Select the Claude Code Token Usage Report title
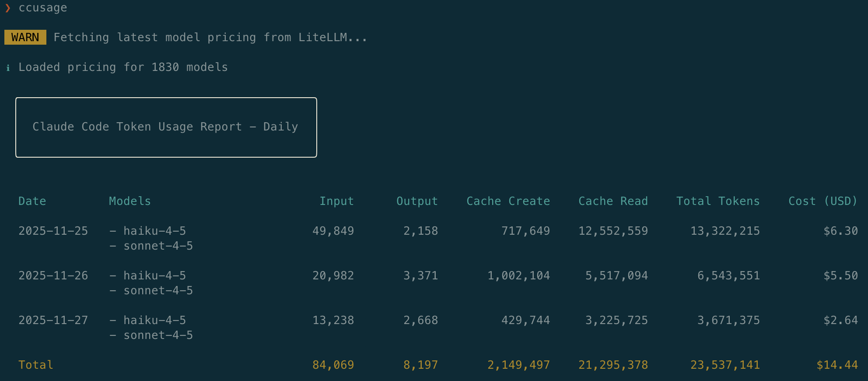The height and width of the screenshot is (381, 868). (x=165, y=127)
